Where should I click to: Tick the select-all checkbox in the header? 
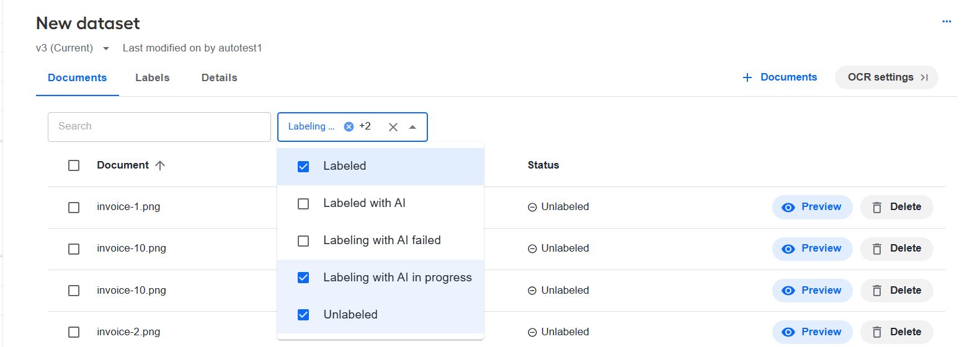tap(74, 165)
